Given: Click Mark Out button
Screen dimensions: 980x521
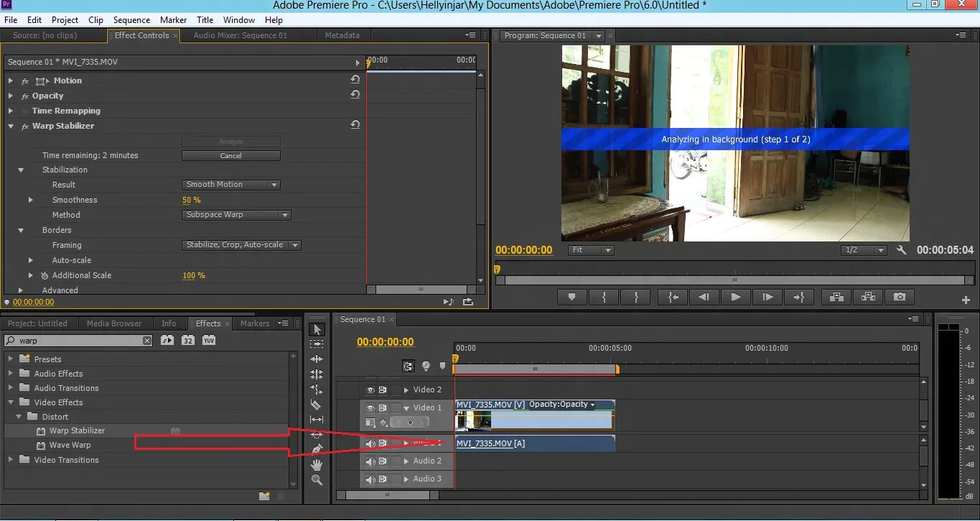Looking at the screenshot, I should [x=635, y=297].
